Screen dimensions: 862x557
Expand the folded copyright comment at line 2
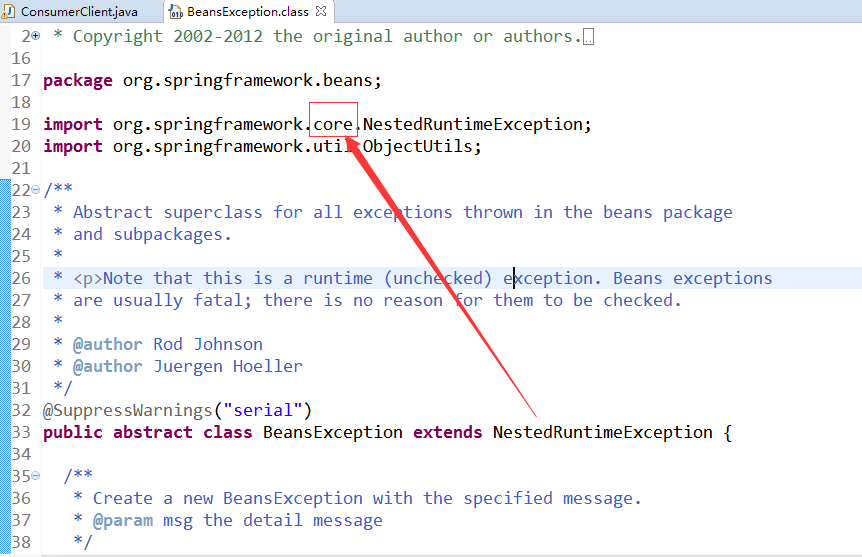coord(36,36)
